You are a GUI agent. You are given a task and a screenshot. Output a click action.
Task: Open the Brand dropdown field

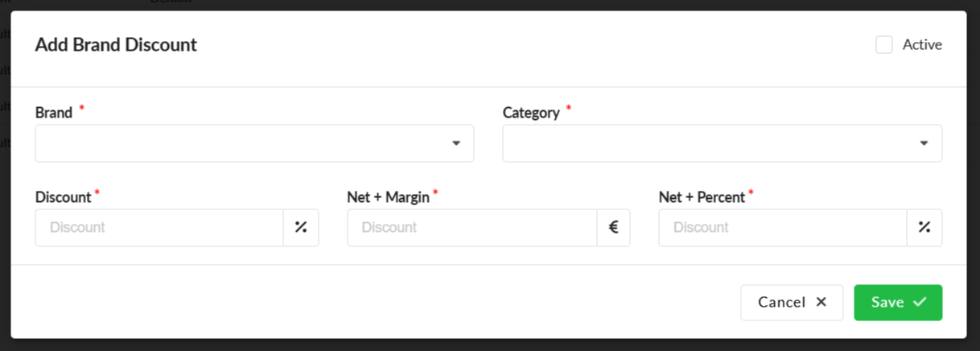pos(241,143)
